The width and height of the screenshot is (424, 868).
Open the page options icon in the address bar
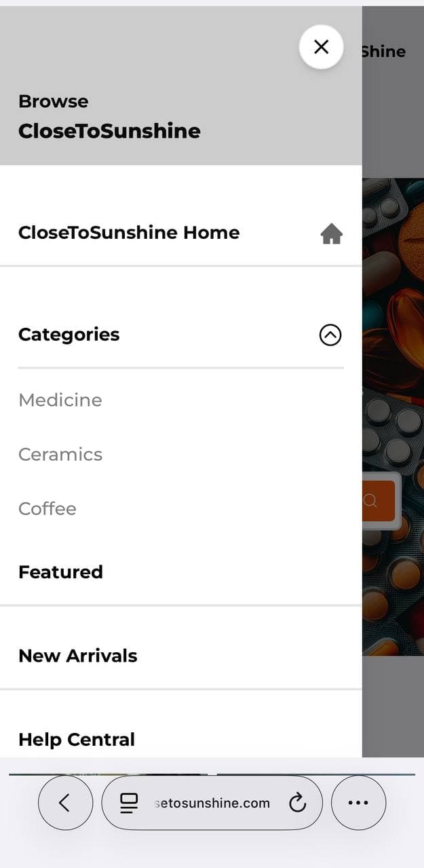[129, 803]
